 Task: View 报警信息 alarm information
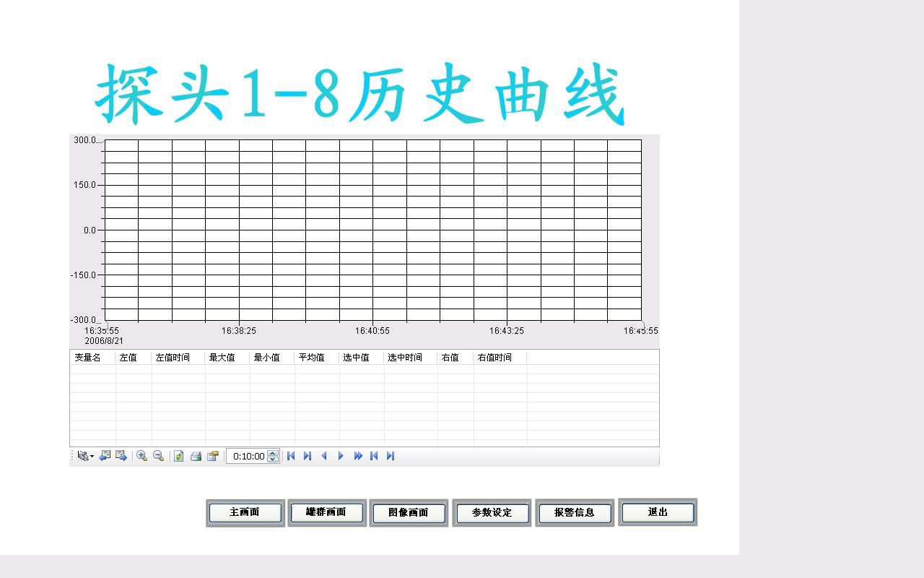coord(575,513)
